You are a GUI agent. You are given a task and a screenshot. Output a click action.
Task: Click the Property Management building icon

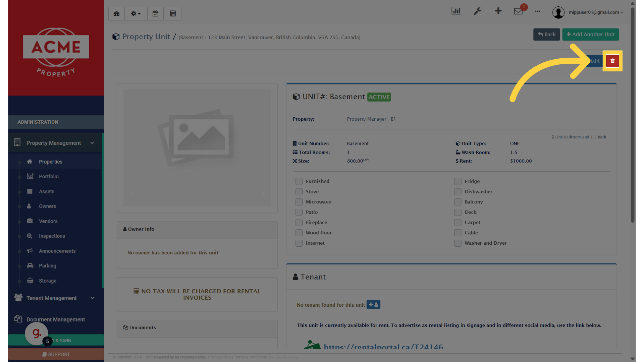click(x=17, y=142)
